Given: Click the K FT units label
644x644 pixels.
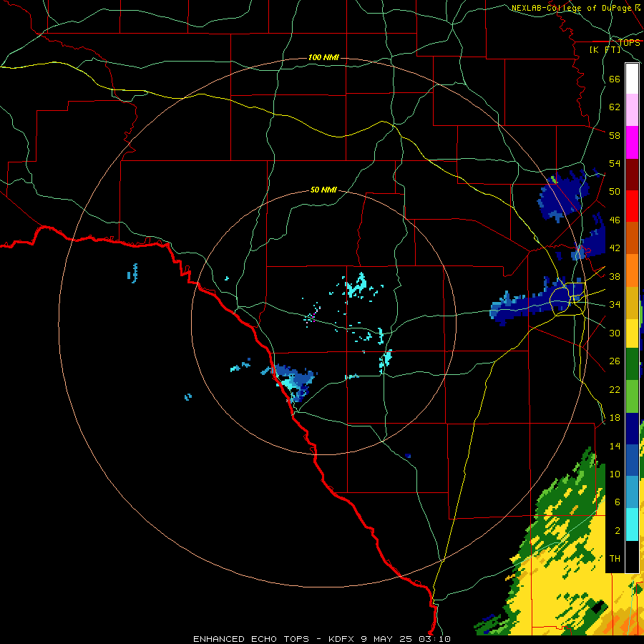Looking at the screenshot, I should [605, 49].
